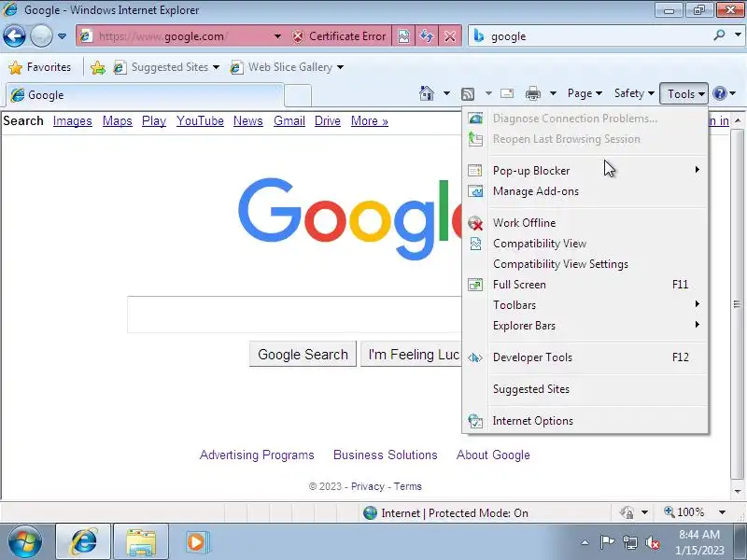Click the Internet Options icon in menu
747x560 pixels.
click(x=475, y=421)
